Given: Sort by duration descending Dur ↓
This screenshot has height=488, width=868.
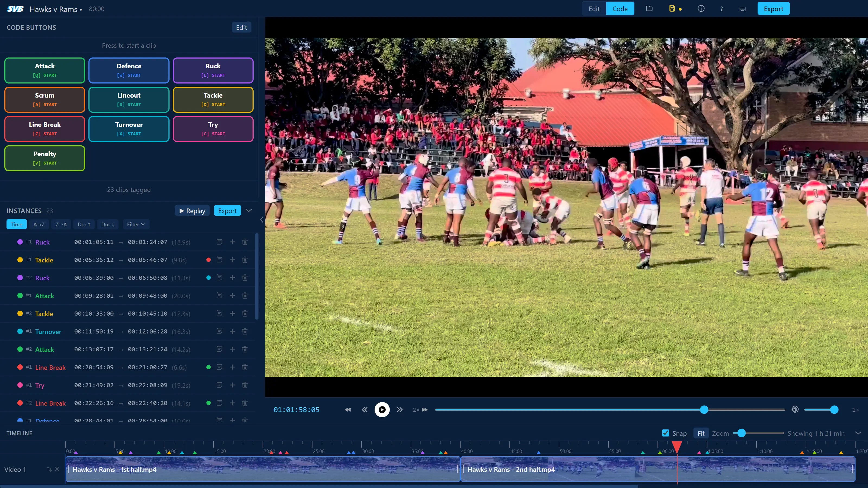Looking at the screenshot, I should (107, 224).
